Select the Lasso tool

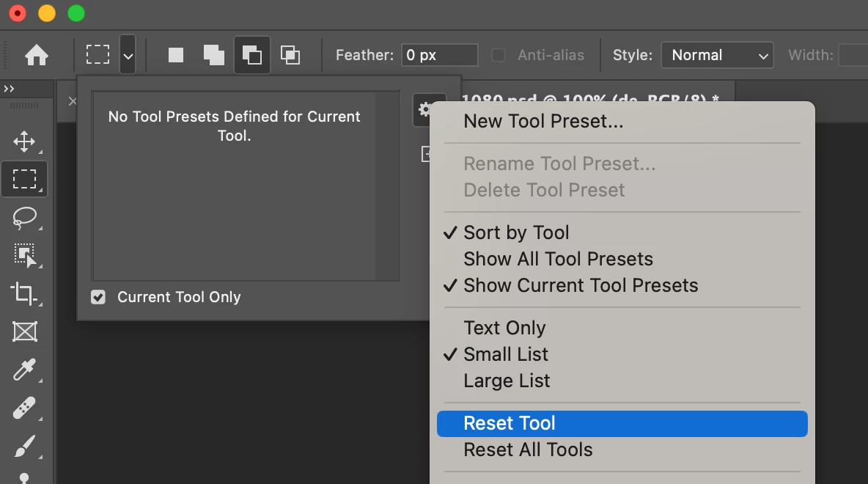point(24,217)
